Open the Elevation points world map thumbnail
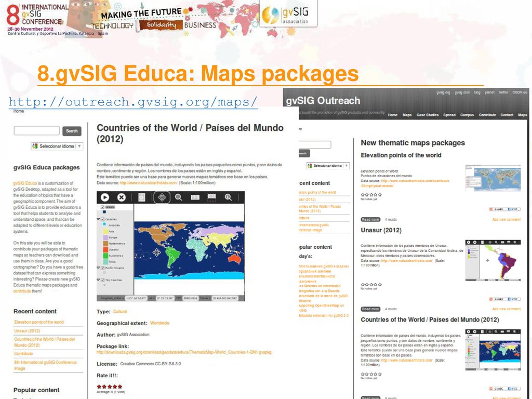Image resolution: width=532 pixels, height=399 pixels. (x=493, y=178)
